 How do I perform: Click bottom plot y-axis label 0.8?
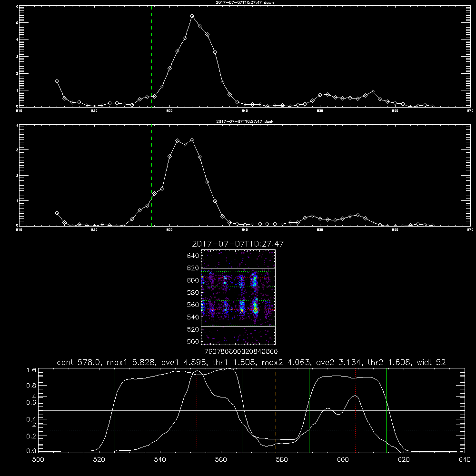tap(31, 386)
